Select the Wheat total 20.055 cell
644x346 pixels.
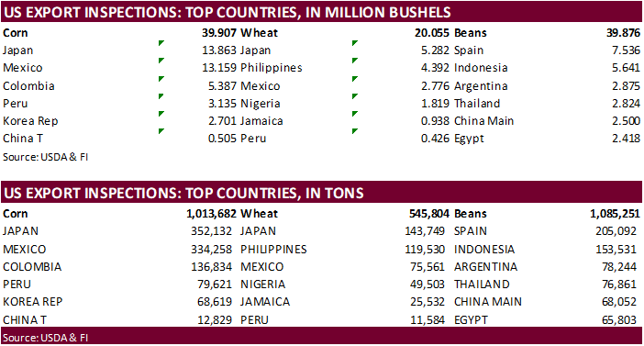coord(432,33)
